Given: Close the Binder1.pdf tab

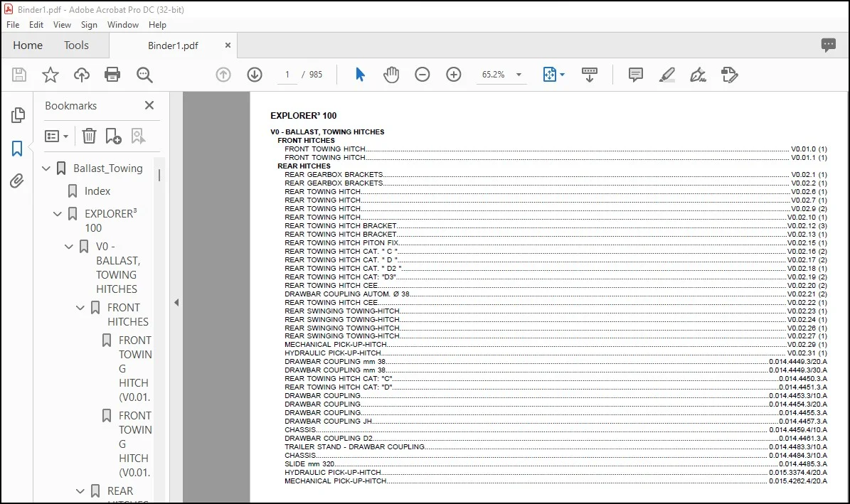Looking at the screenshot, I should pyautogui.click(x=228, y=45).
